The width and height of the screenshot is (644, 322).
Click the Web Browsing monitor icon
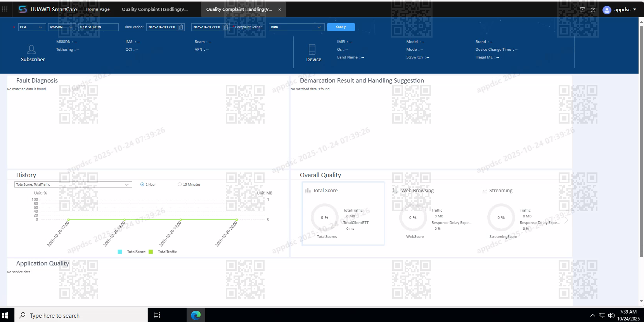tap(396, 191)
